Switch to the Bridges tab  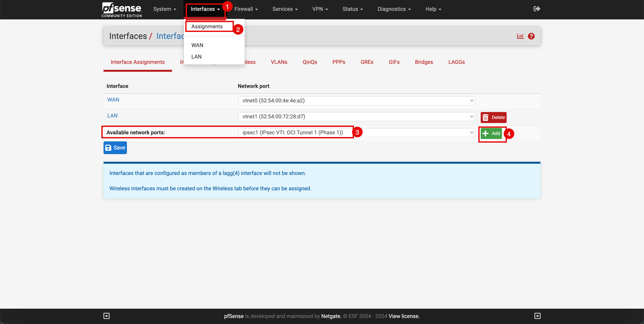click(424, 62)
